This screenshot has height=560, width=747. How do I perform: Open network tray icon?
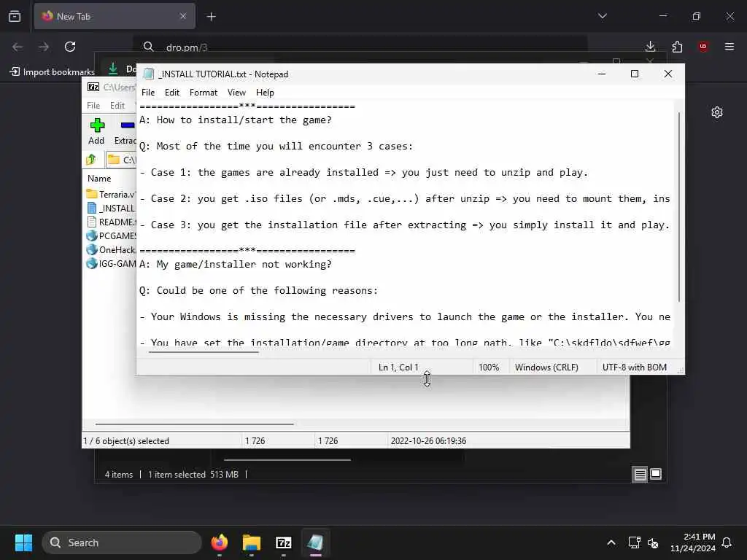634,542
